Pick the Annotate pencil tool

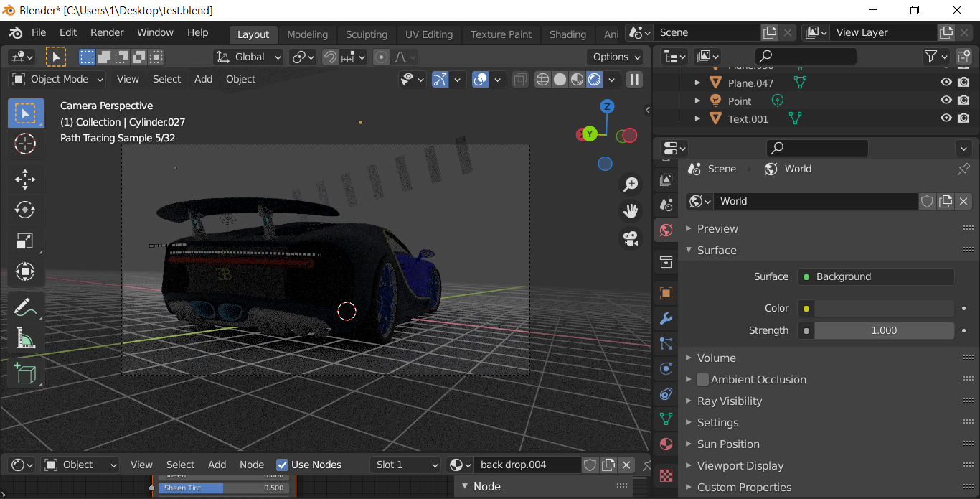tap(25, 307)
